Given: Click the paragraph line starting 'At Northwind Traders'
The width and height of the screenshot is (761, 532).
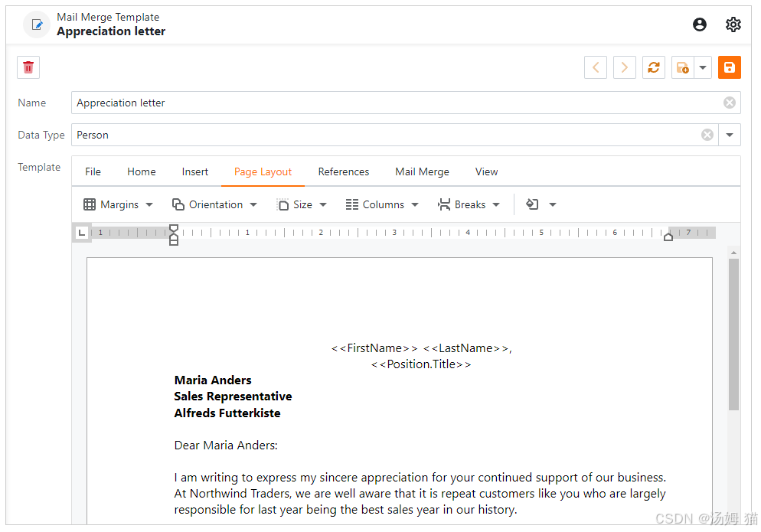Looking at the screenshot, I should click(420, 494).
